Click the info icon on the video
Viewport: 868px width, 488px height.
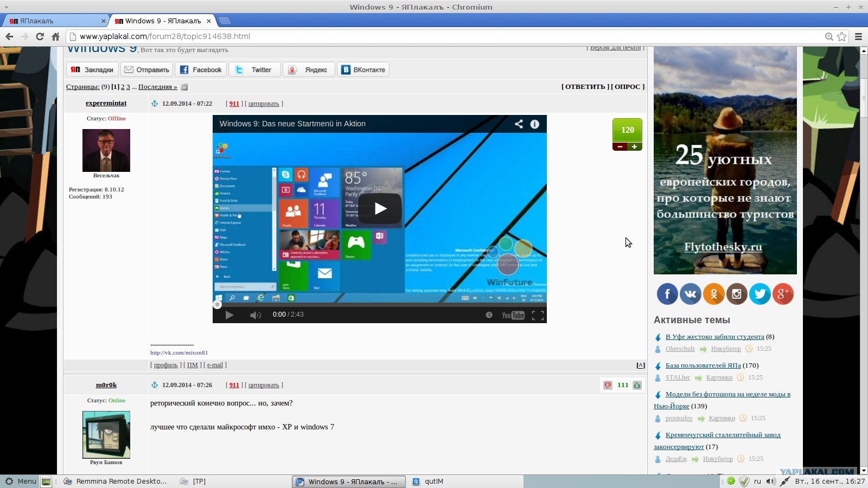pos(534,124)
